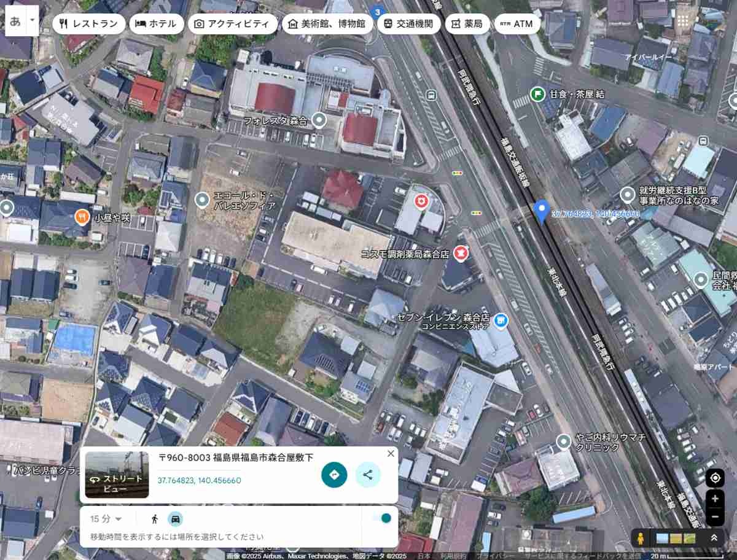Expand the map layers panel chevron

714,538
